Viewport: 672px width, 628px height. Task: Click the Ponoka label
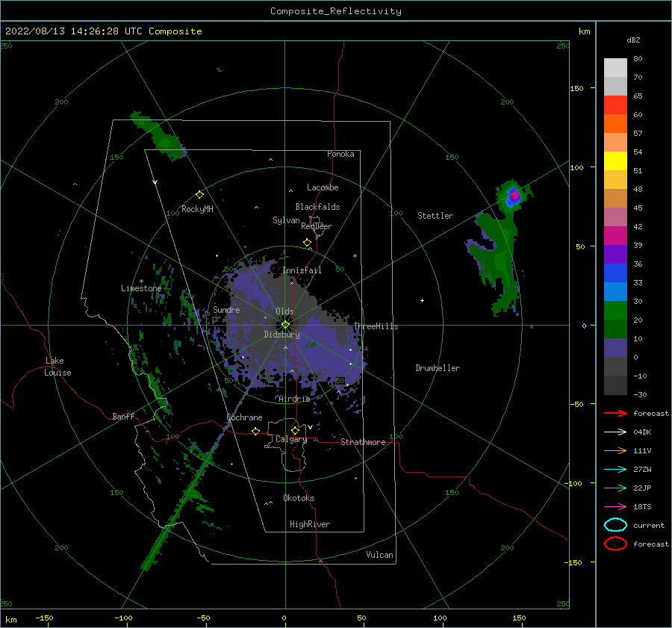click(x=340, y=154)
